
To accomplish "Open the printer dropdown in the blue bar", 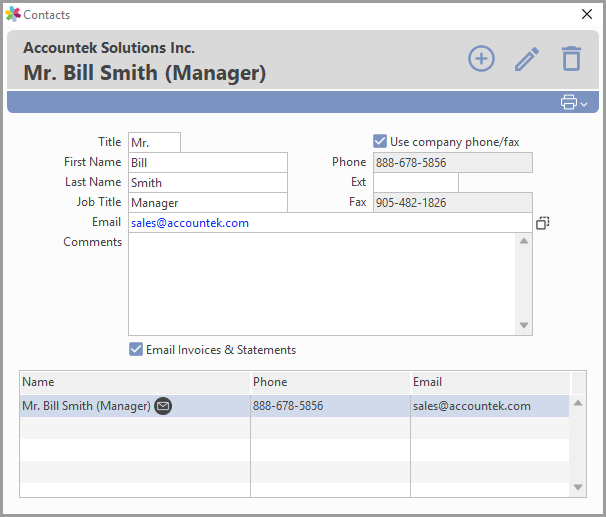I will (574, 102).
